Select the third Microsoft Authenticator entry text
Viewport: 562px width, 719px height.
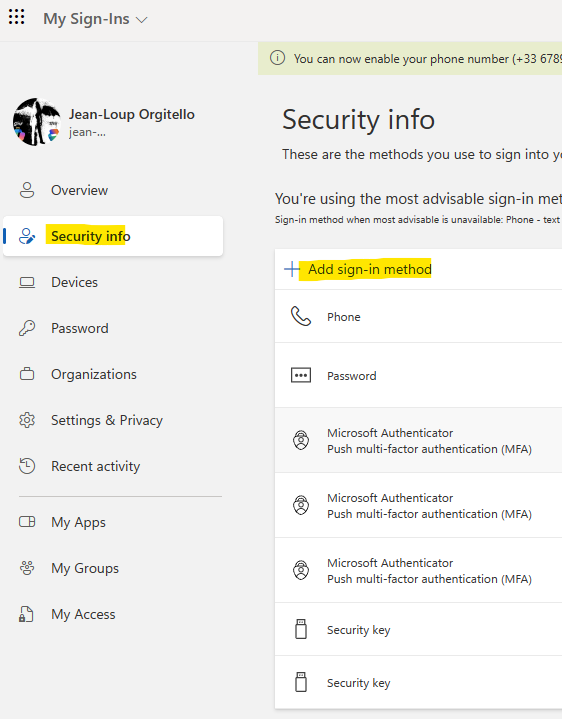[429, 571]
